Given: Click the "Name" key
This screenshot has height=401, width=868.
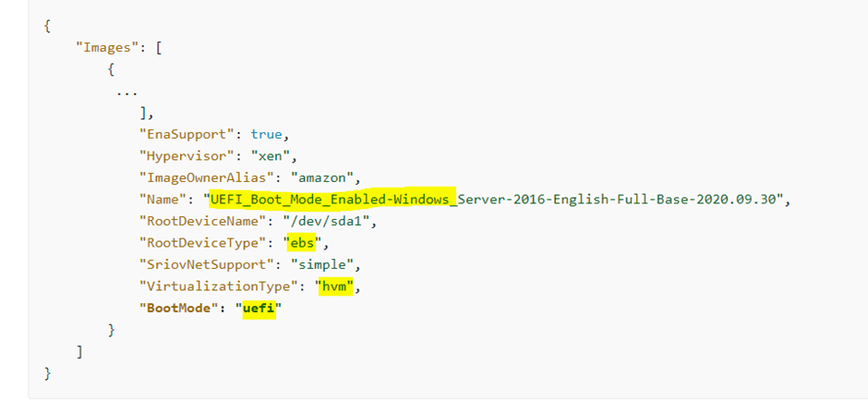Looking at the screenshot, I should [x=161, y=200].
